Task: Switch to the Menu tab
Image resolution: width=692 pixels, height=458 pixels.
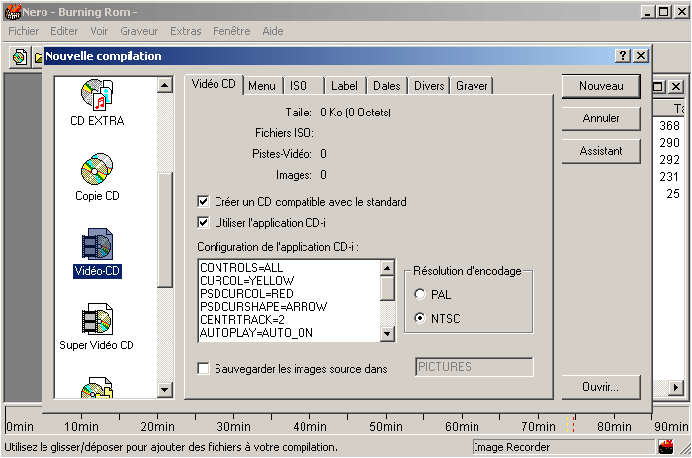Action: tap(262, 86)
